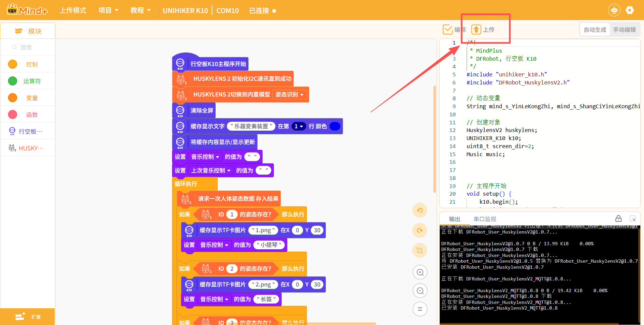Zoom in on the block workspace
This screenshot has width=644, height=325.
(x=420, y=272)
